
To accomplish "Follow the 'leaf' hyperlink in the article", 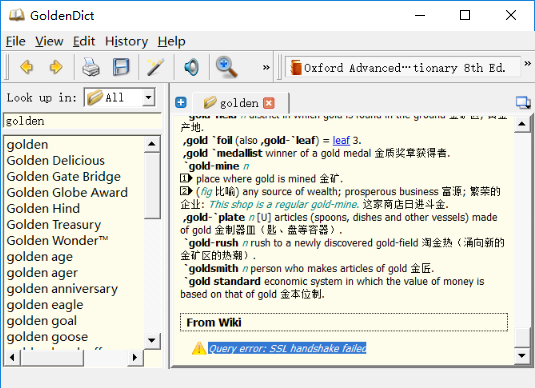I will point(341,140).
